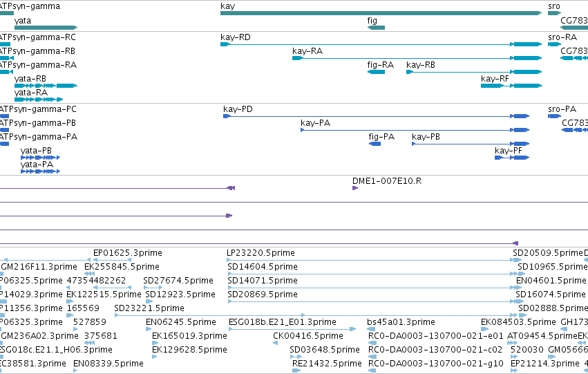Click the EN04601.5prime EST
The height and width of the screenshot is (374, 588).
pos(520,288)
